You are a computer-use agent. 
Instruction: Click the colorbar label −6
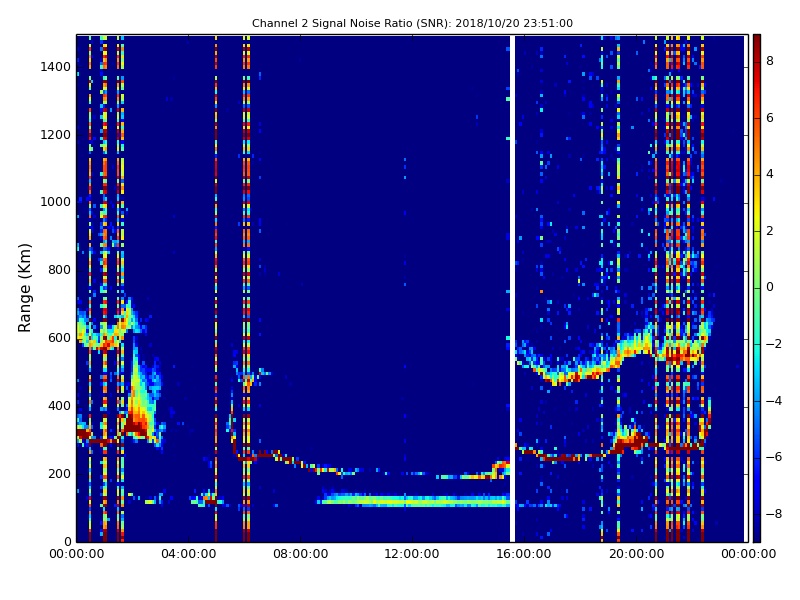(774, 457)
